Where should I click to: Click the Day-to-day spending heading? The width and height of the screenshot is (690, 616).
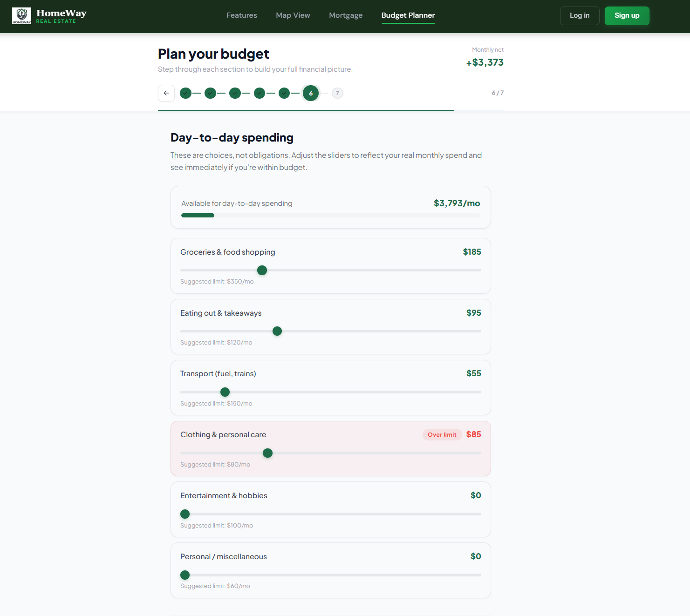click(x=232, y=138)
